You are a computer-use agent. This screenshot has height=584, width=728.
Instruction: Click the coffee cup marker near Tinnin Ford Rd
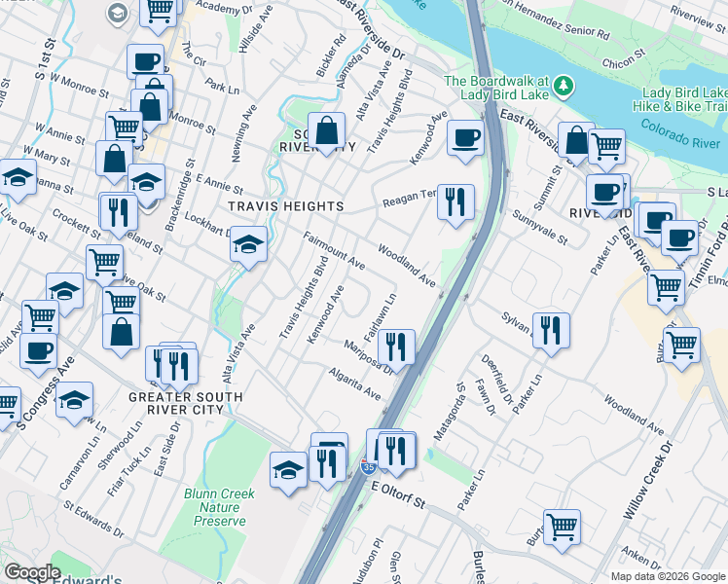[x=679, y=240]
